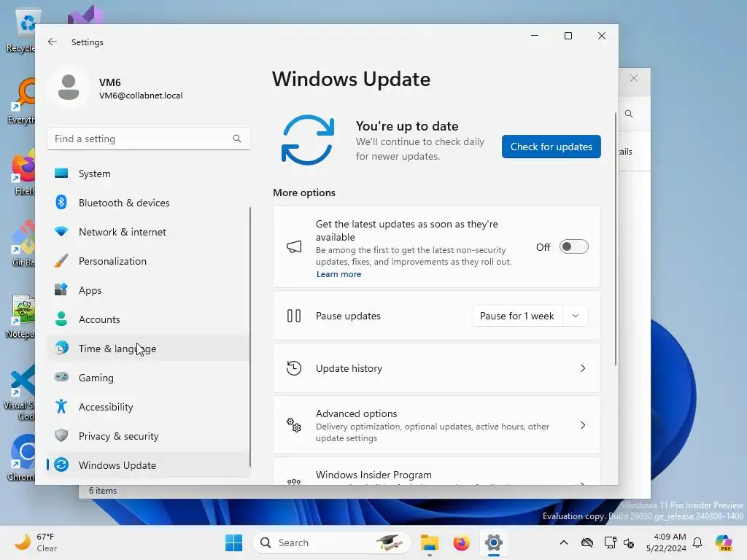747x560 pixels.
Task: Click the System monitor icon in sidebar
Action: (x=61, y=174)
